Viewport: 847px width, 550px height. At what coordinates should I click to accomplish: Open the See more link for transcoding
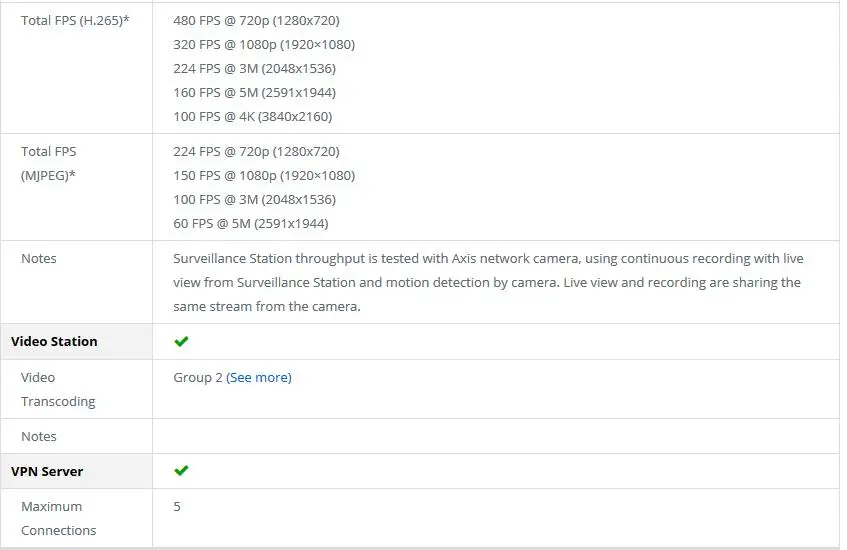259,377
